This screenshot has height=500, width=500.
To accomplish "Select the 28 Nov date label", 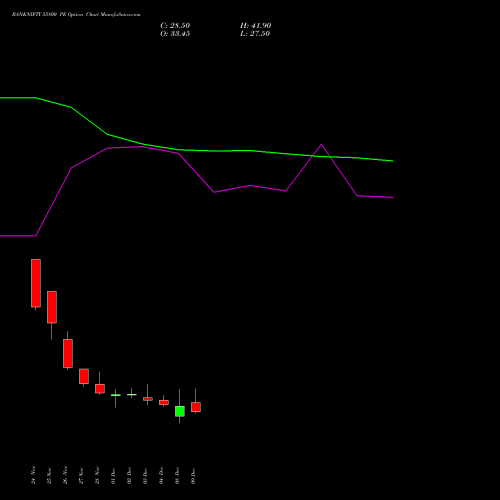I will (x=97, y=475).
